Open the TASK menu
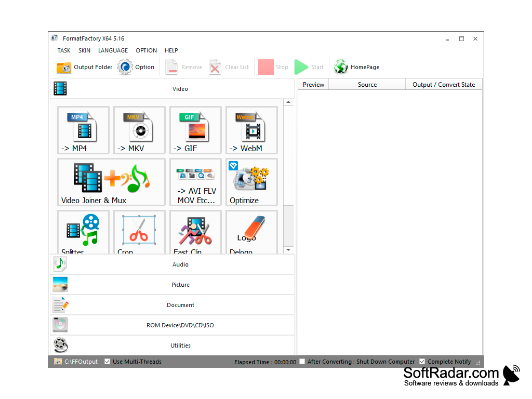This screenshot has width=532, height=399. 64,50
